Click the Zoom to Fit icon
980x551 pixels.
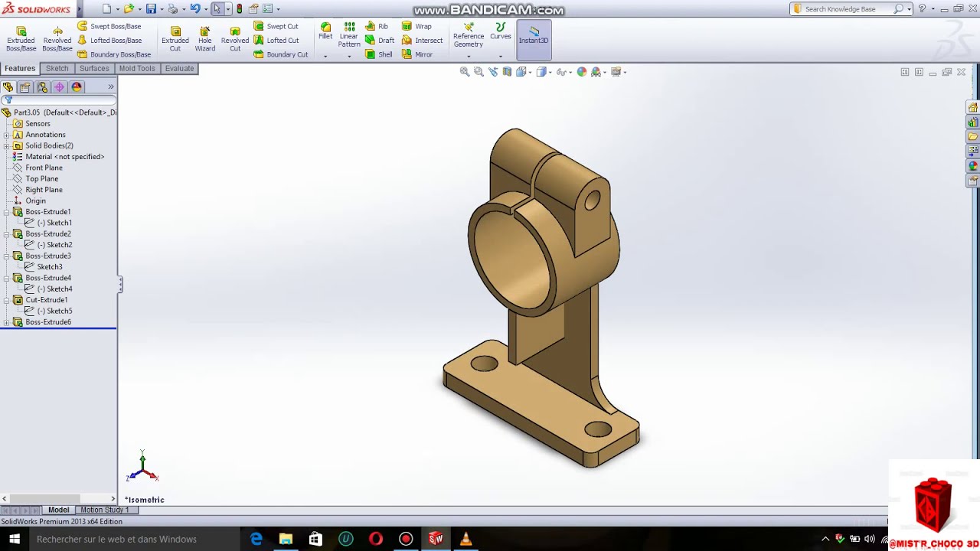coord(465,72)
